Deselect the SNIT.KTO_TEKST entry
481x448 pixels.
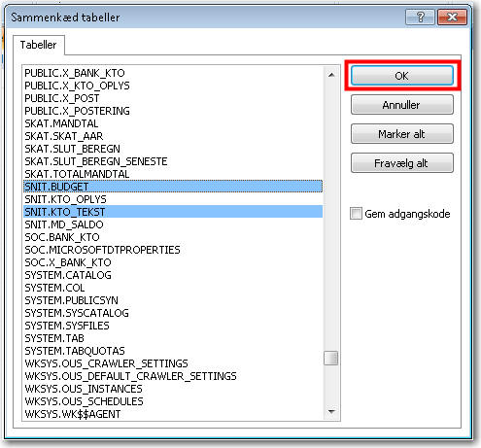pyautogui.click(x=173, y=212)
